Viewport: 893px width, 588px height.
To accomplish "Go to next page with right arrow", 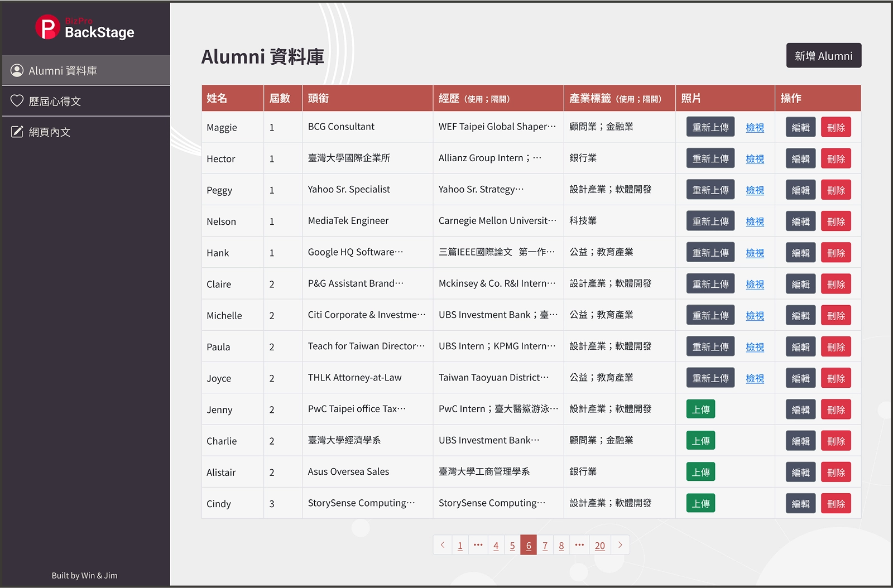I will click(620, 545).
